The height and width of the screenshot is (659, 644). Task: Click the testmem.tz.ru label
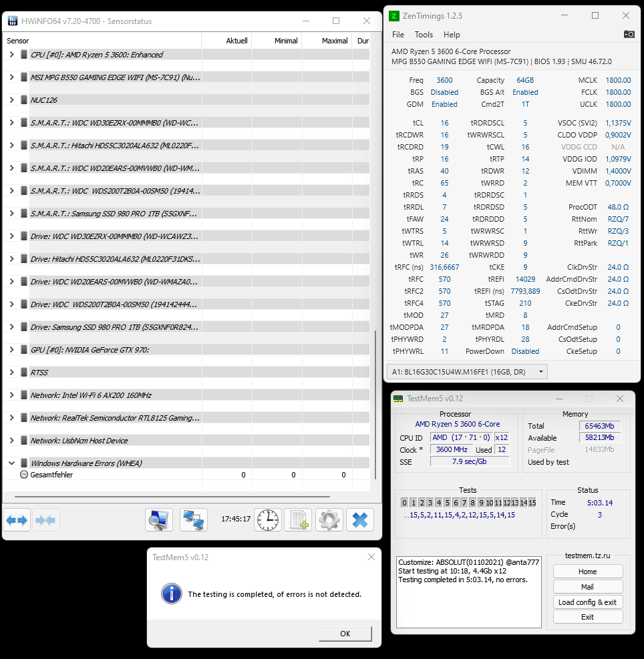tap(587, 556)
